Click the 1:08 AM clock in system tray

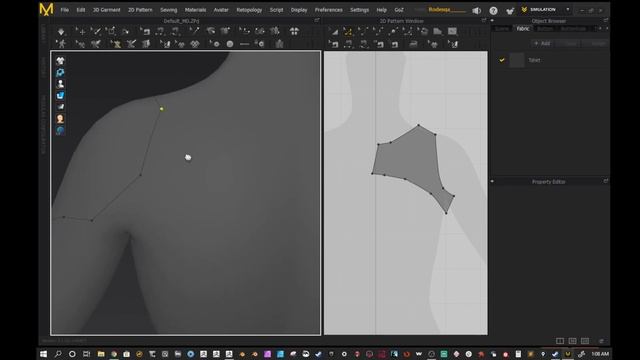[600, 353]
